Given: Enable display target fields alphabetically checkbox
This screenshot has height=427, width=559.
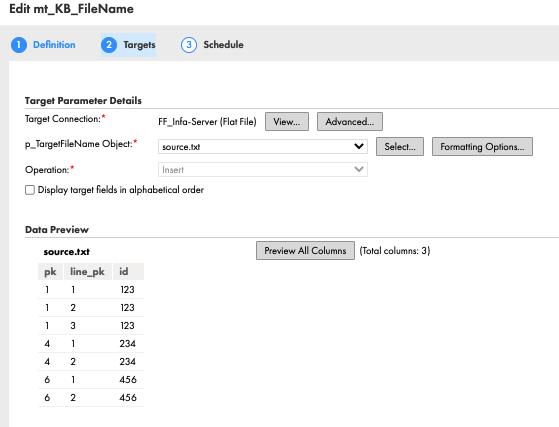Looking at the screenshot, I should [30, 190].
